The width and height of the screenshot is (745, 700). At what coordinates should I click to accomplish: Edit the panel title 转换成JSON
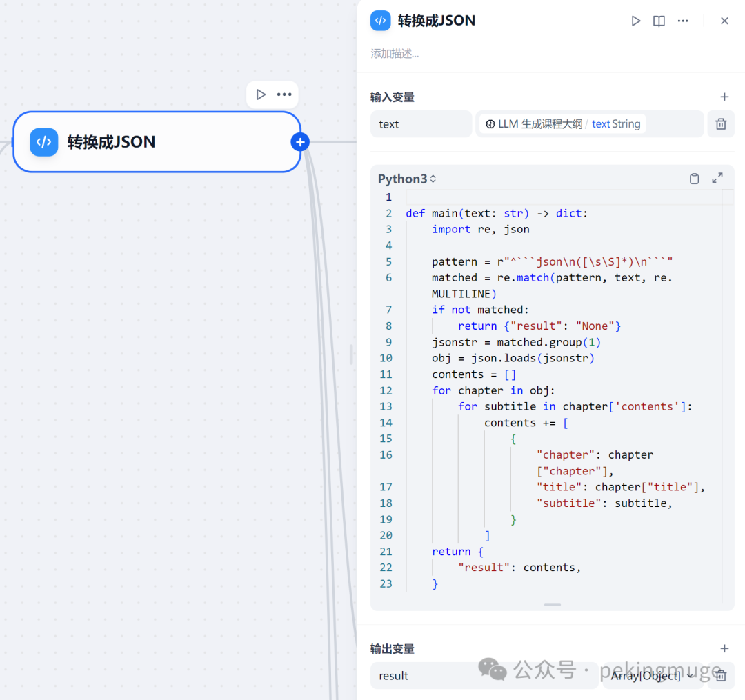(x=436, y=21)
